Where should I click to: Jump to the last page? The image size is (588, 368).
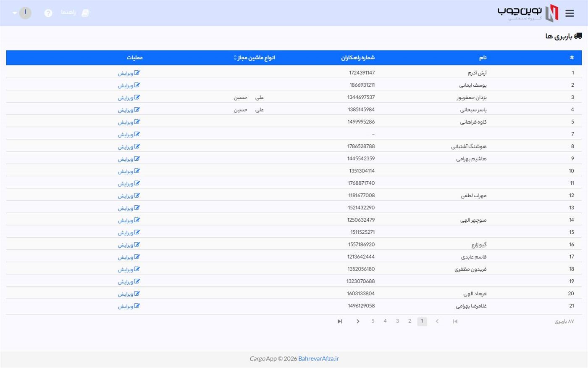[340, 321]
